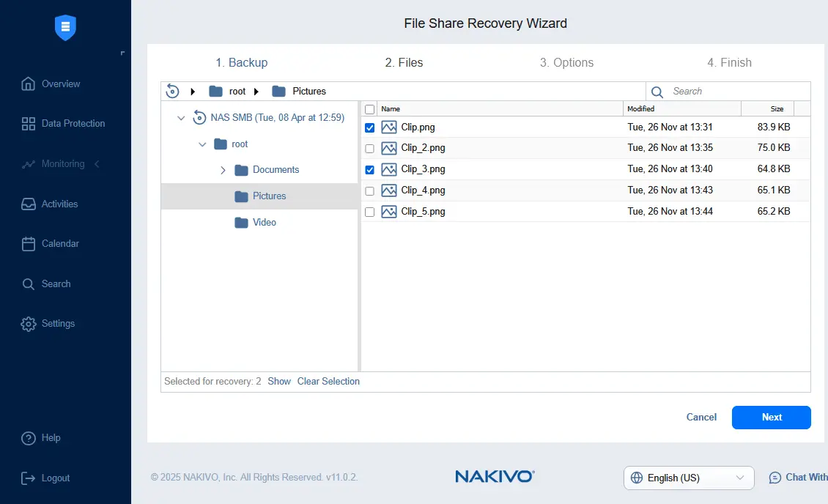The width and height of the screenshot is (828, 504).
Task: Open Activities menu item
Action: tap(50, 204)
